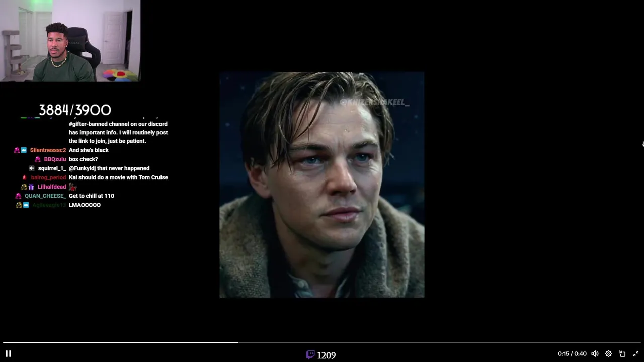Select username balrog_period in chat
The width and height of the screenshot is (644, 362).
pos(48,177)
